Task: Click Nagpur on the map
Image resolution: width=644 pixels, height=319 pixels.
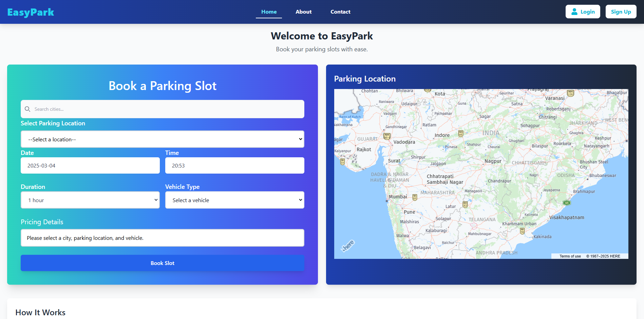Action: pos(493,161)
